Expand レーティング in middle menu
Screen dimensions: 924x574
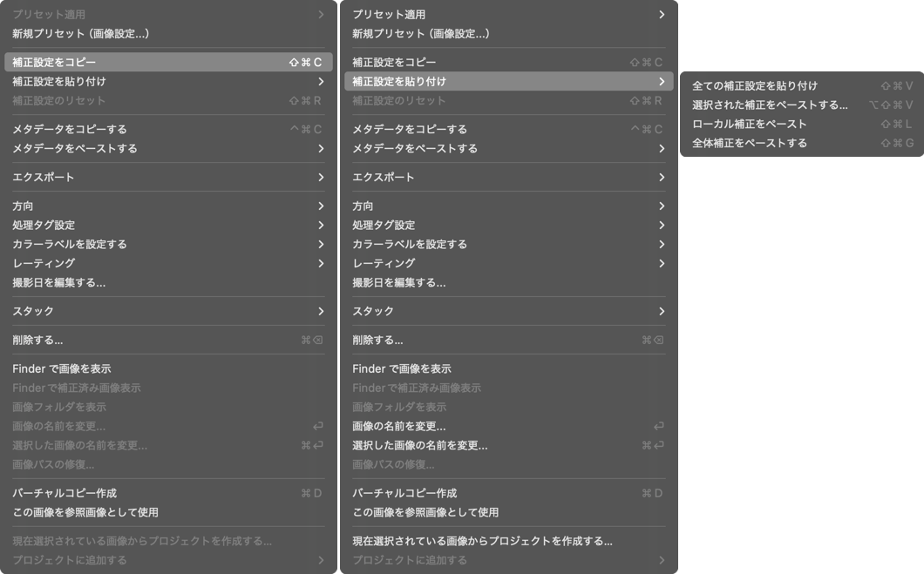pos(509,263)
